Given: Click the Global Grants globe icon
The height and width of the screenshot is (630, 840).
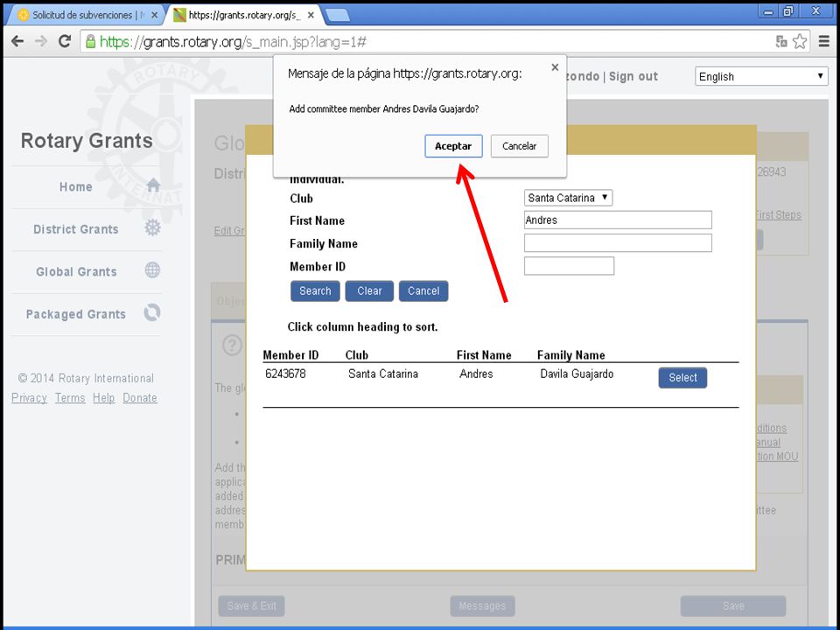Looking at the screenshot, I should click(x=152, y=270).
